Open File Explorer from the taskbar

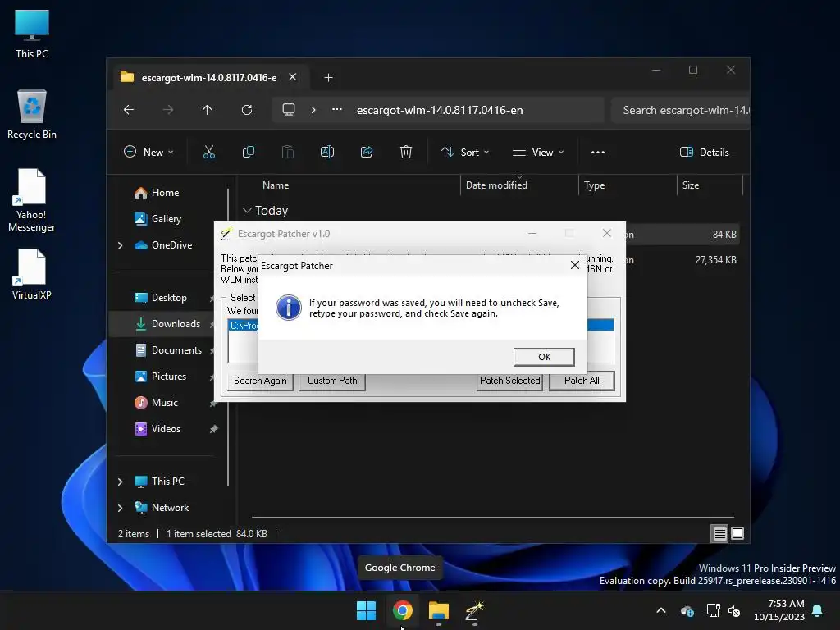click(438, 610)
